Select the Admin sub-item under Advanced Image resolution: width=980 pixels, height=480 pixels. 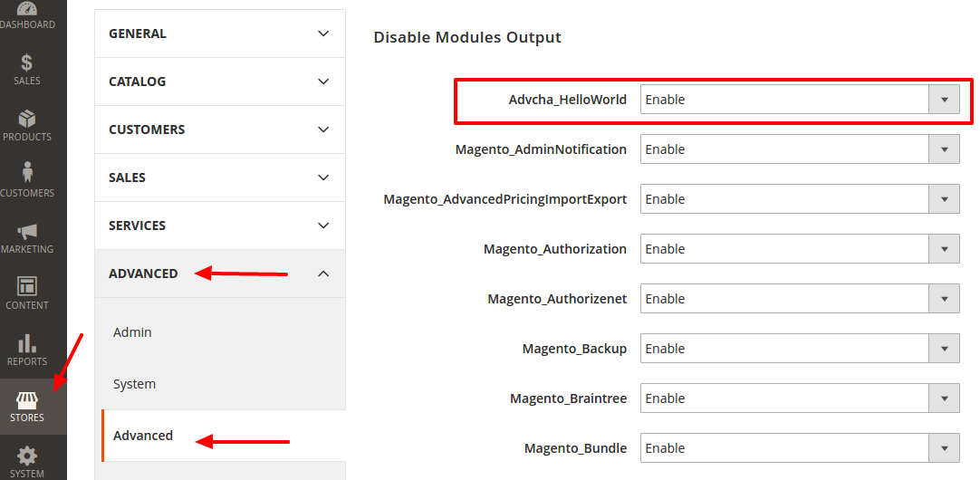coord(132,332)
